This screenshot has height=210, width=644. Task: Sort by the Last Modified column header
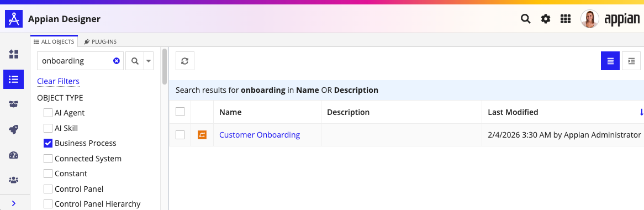513,112
